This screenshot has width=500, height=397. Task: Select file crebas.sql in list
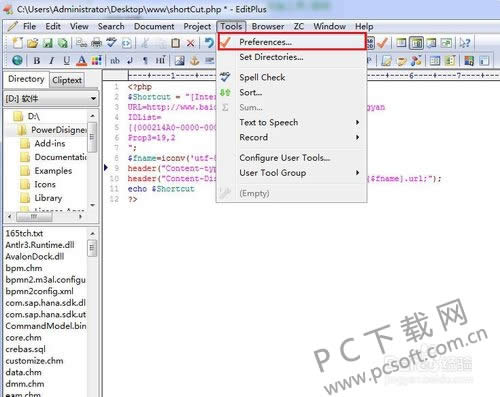coord(25,349)
